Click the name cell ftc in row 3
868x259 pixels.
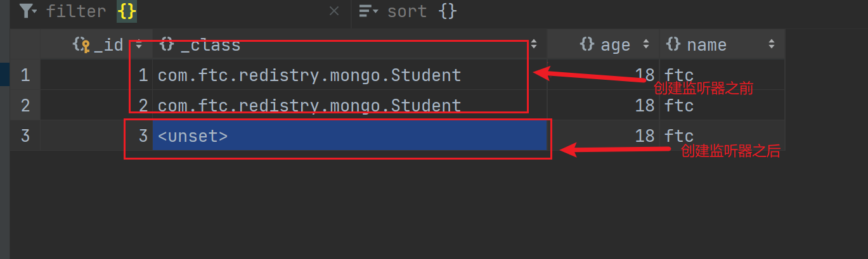pyautogui.click(x=679, y=136)
